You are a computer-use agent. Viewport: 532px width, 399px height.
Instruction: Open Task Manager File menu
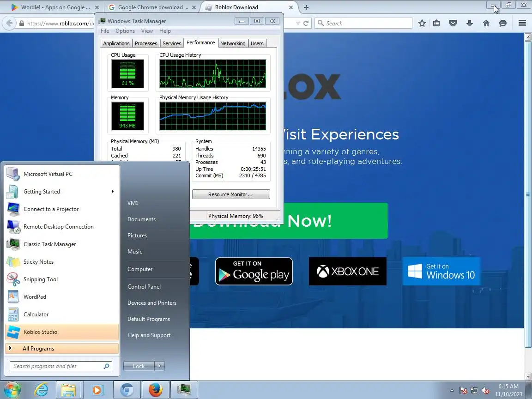[x=105, y=31]
